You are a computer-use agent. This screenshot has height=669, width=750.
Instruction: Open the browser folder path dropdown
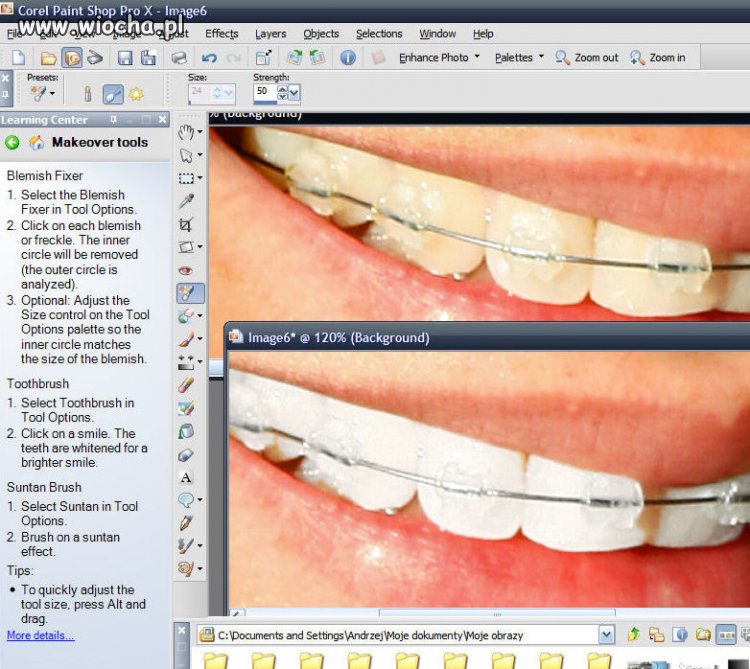point(607,635)
